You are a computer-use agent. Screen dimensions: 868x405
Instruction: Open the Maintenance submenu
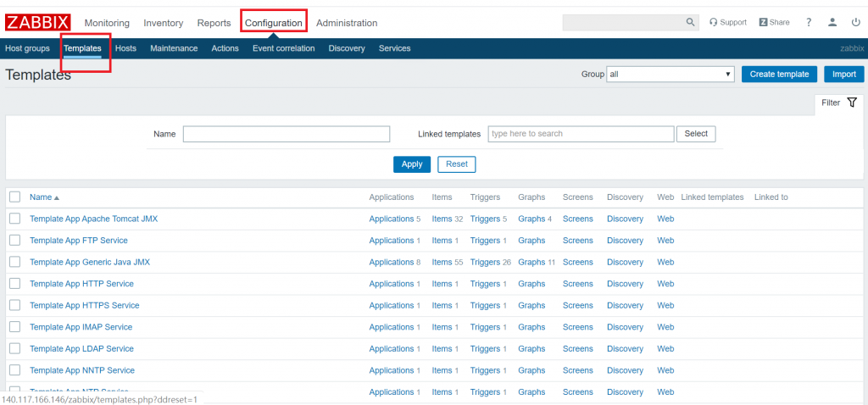point(174,48)
